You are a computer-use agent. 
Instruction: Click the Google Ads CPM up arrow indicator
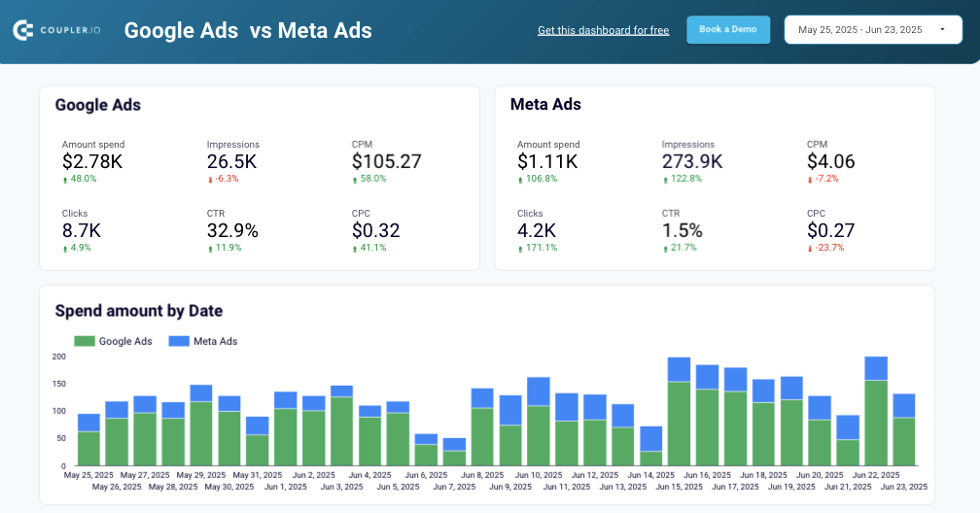click(355, 180)
